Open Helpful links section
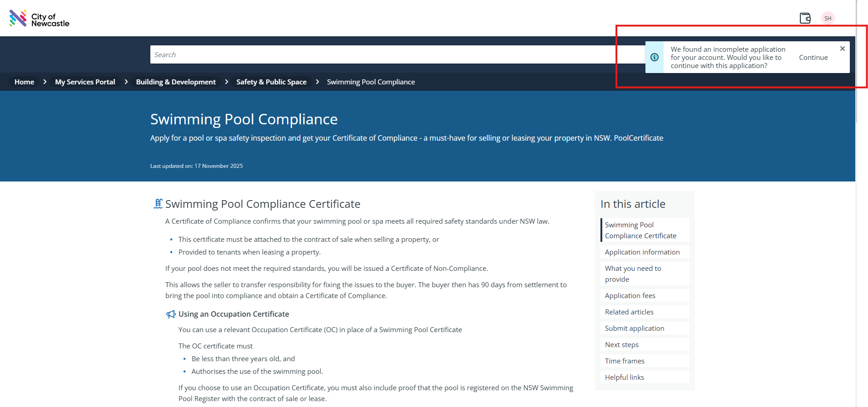The height and width of the screenshot is (407, 868). [624, 377]
